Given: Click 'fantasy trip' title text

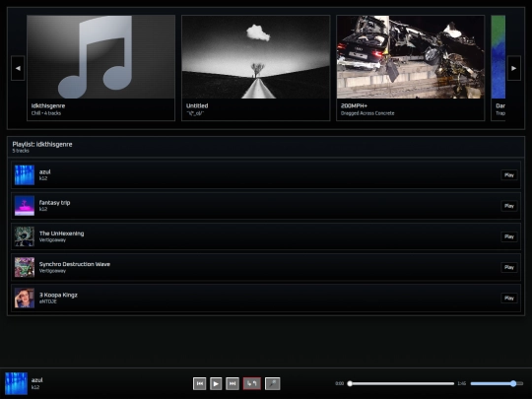Looking at the screenshot, I should [54, 203].
